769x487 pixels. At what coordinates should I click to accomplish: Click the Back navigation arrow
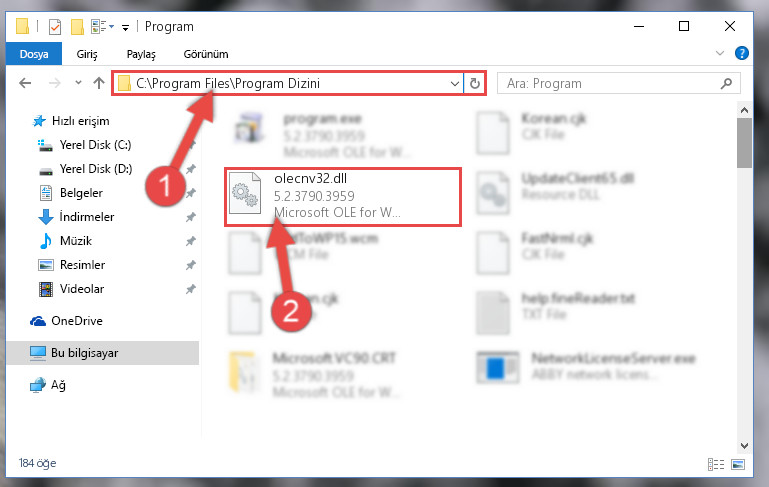point(25,83)
